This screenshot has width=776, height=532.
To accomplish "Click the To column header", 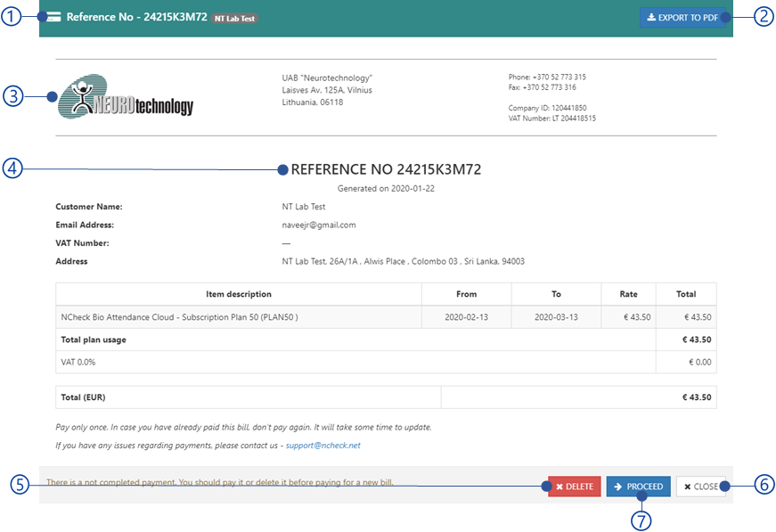I will [556, 294].
